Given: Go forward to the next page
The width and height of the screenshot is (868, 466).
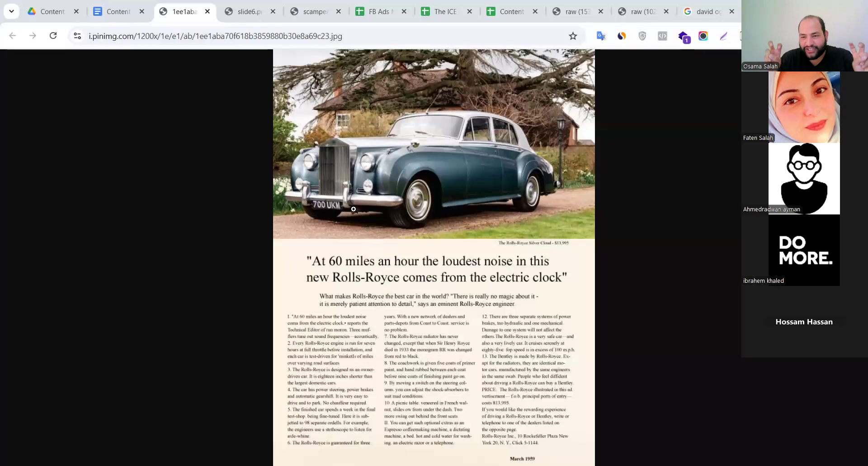Looking at the screenshot, I should [x=33, y=36].
